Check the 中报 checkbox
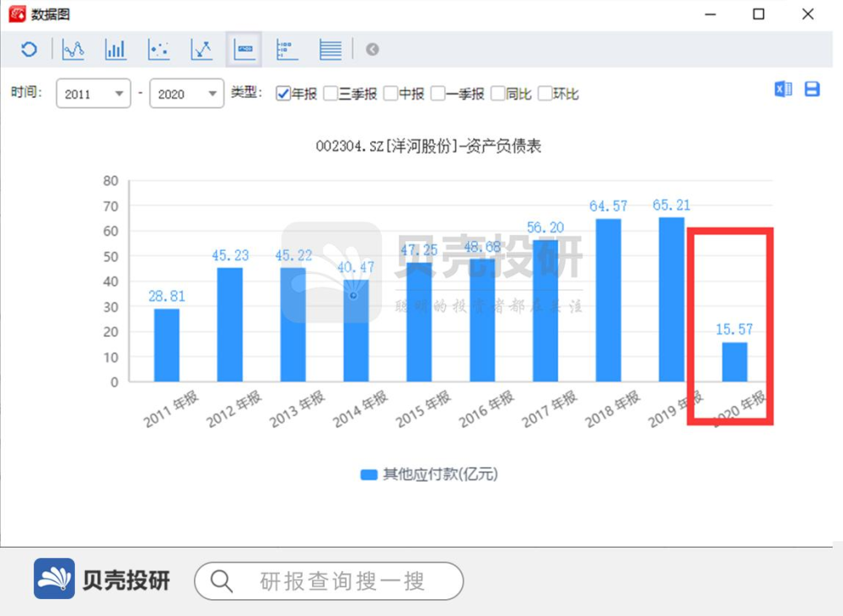The width and height of the screenshot is (843, 616). [x=391, y=94]
